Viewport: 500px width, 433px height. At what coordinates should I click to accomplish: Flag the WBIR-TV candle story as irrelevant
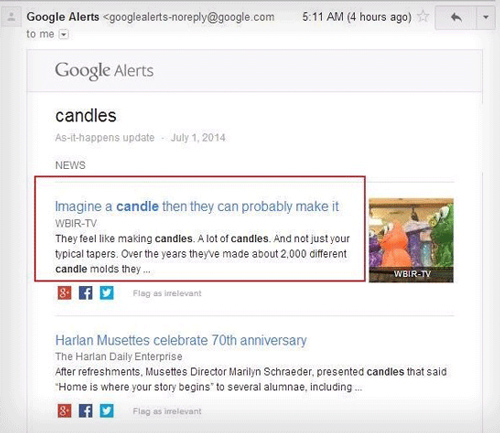coord(167,293)
